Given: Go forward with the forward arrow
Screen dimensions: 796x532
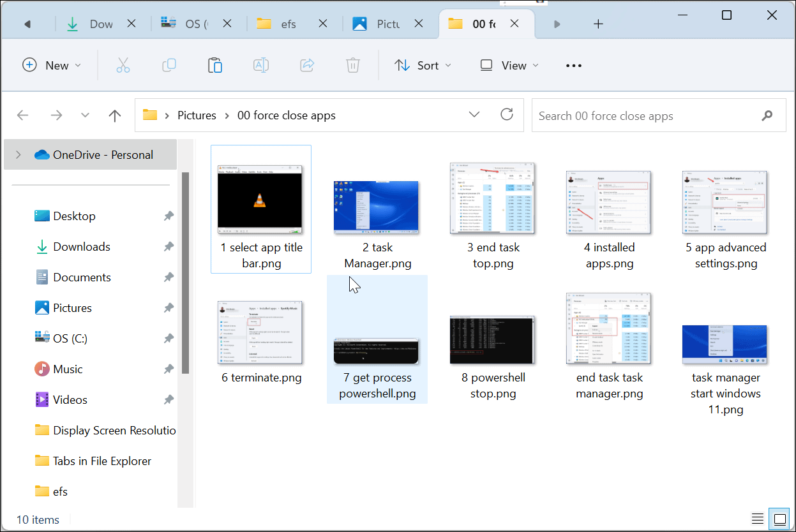Looking at the screenshot, I should (x=56, y=115).
